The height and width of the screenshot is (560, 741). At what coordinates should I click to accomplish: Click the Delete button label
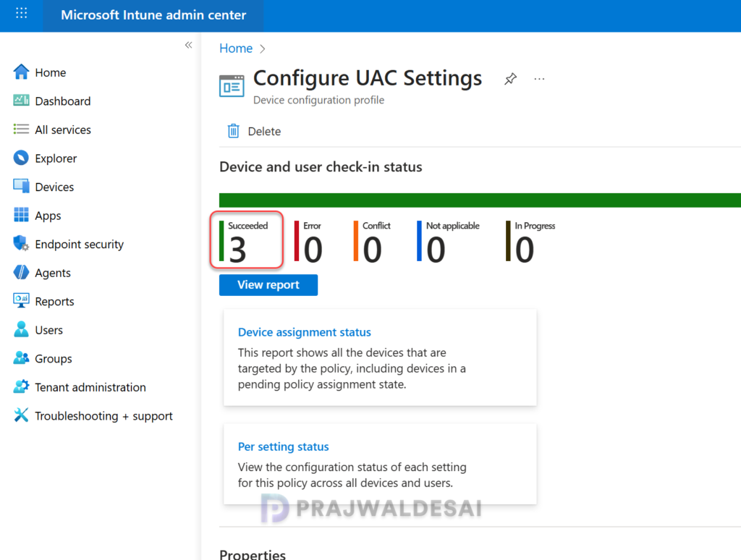264,132
